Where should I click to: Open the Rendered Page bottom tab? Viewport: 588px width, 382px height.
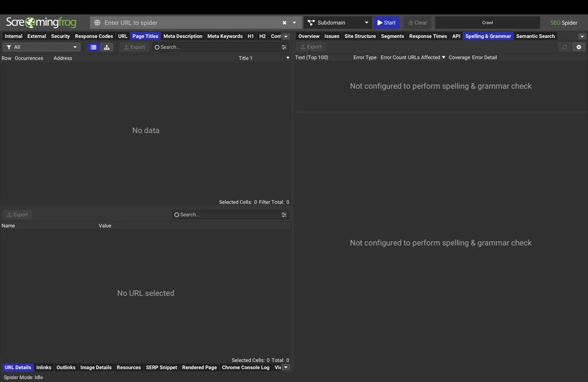click(199, 367)
